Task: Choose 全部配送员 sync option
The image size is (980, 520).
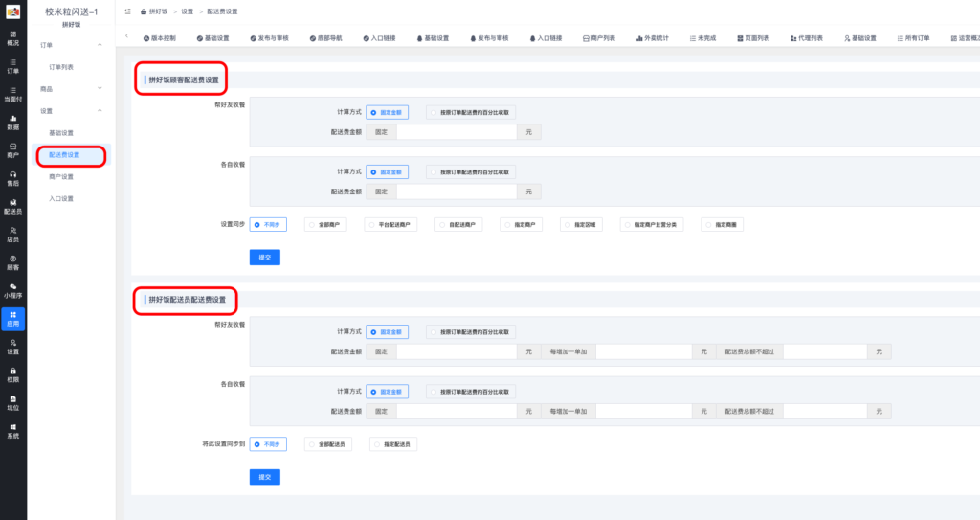Action: click(x=328, y=444)
